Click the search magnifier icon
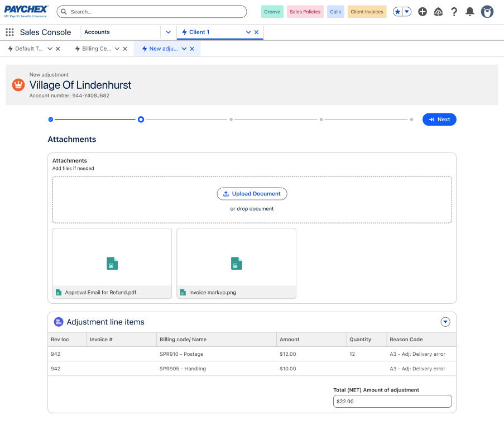This screenshot has width=504, height=439. 64,12
